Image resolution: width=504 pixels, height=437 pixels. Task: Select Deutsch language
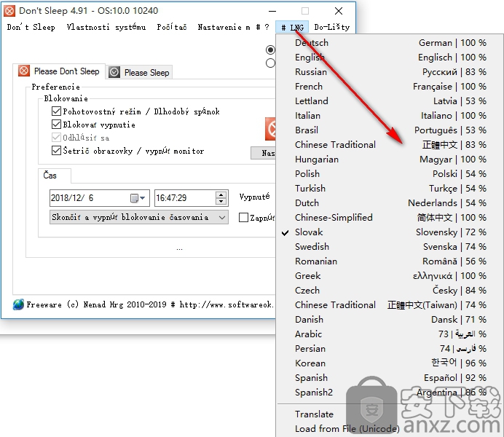tap(390, 43)
